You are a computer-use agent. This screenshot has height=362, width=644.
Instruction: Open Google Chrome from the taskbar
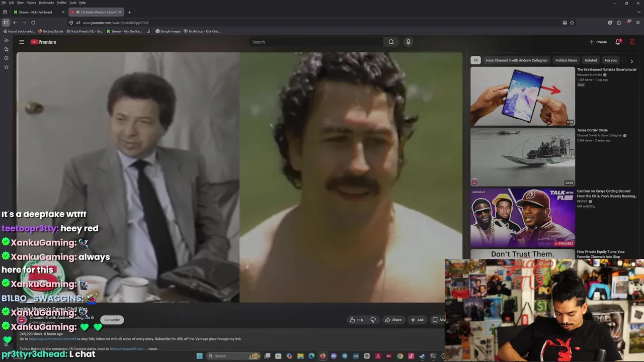pos(400,356)
